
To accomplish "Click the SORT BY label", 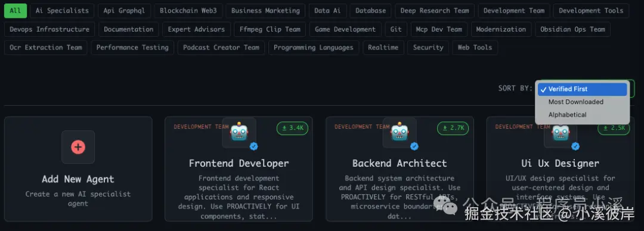I will click(x=515, y=88).
